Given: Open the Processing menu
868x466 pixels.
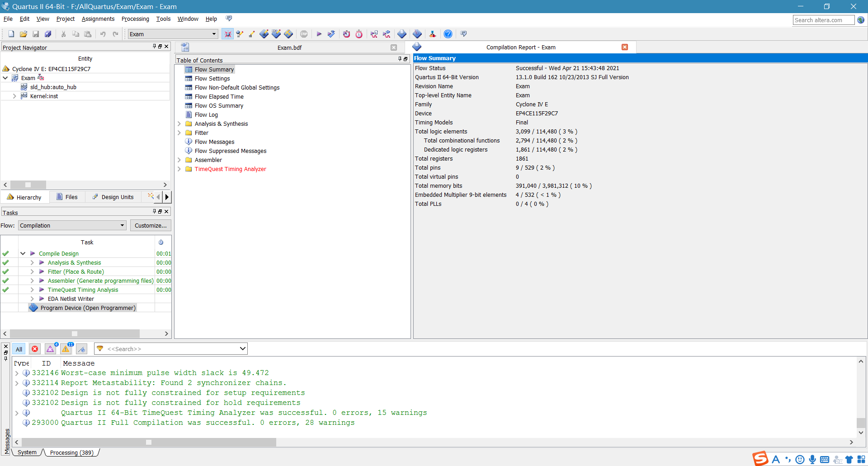Looking at the screenshot, I should (135, 19).
